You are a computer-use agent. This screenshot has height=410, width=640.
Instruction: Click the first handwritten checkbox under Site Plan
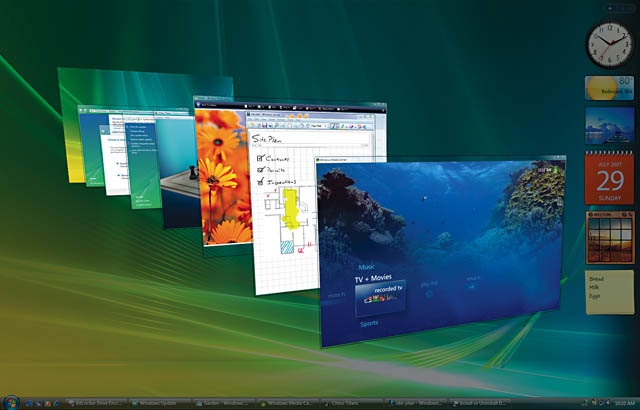point(261,157)
